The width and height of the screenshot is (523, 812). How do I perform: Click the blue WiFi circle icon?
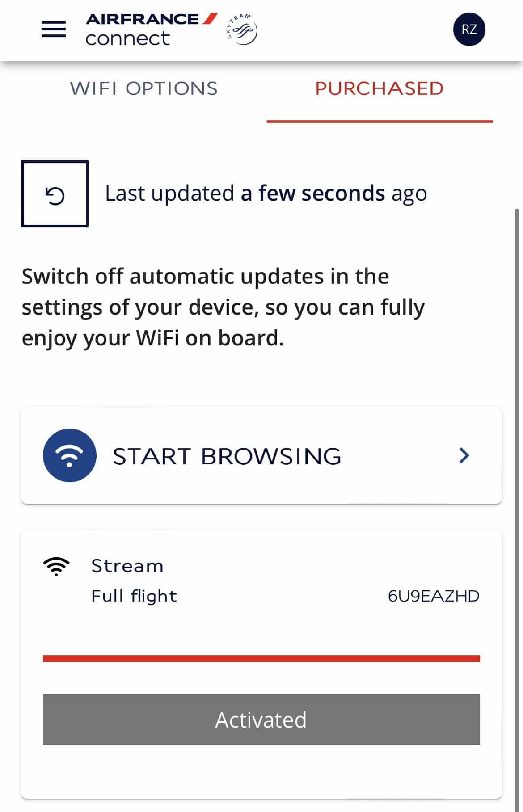pos(70,455)
